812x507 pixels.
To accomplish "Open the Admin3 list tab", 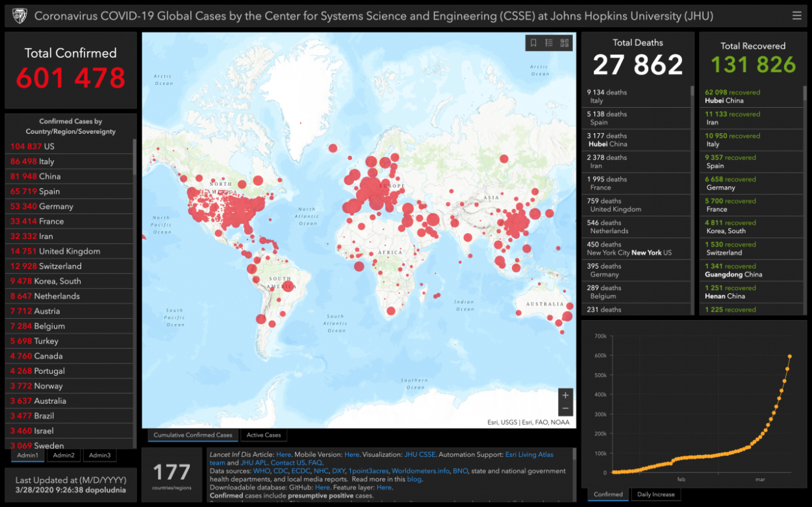I will (x=99, y=455).
